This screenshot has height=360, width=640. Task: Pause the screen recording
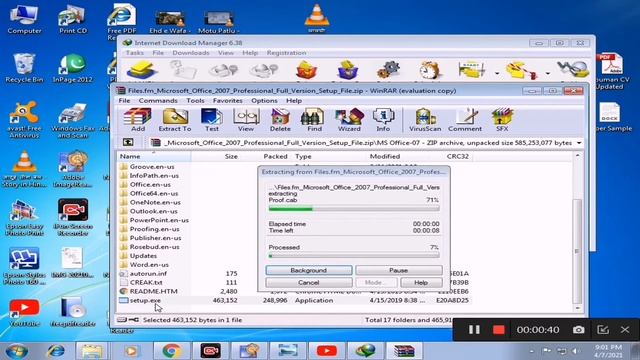tap(474, 329)
